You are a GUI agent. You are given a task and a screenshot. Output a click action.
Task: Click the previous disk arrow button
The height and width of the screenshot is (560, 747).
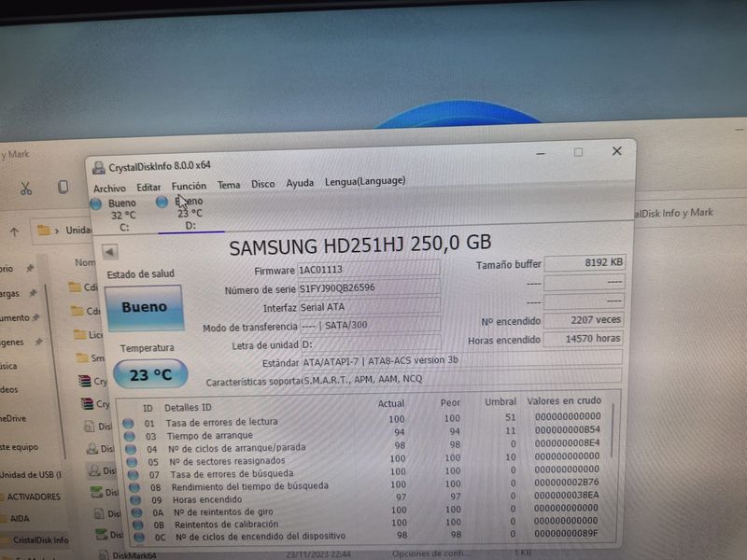pos(110,252)
